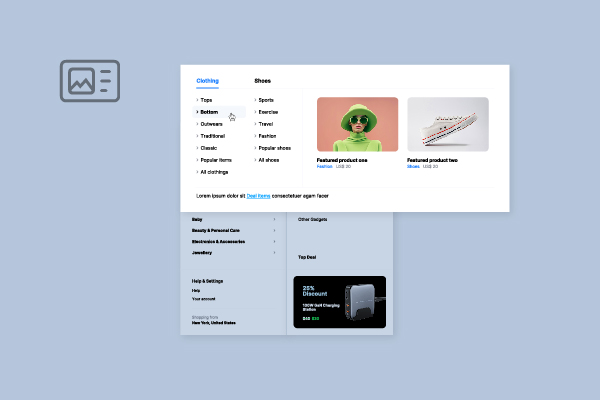The height and width of the screenshot is (400, 600).
Task: Switch to the Shoes tab
Action: [x=262, y=80]
